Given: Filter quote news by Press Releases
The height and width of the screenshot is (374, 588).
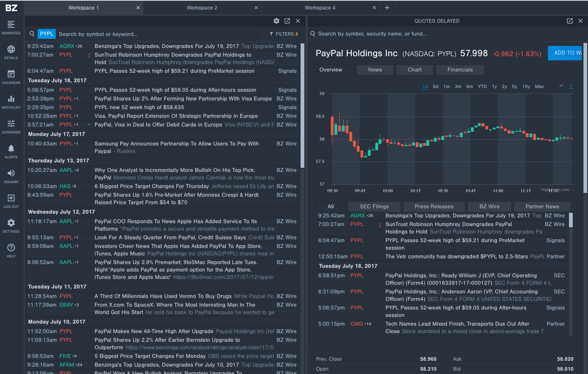Looking at the screenshot, I should [x=434, y=207].
